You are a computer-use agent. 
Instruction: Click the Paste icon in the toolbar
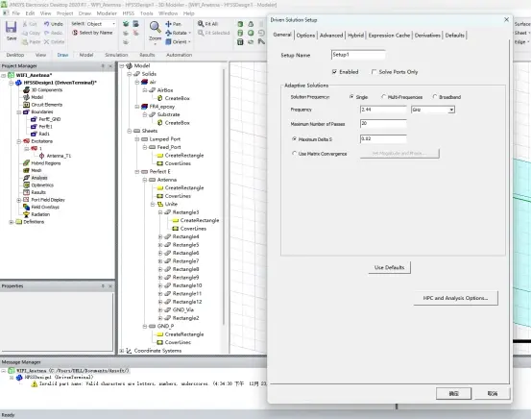pos(25,41)
